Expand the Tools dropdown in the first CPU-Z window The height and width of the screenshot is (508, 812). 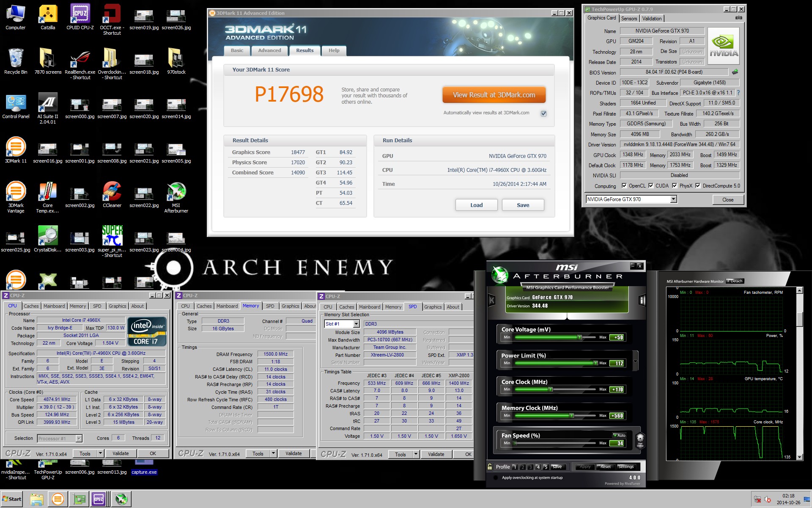pos(100,453)
